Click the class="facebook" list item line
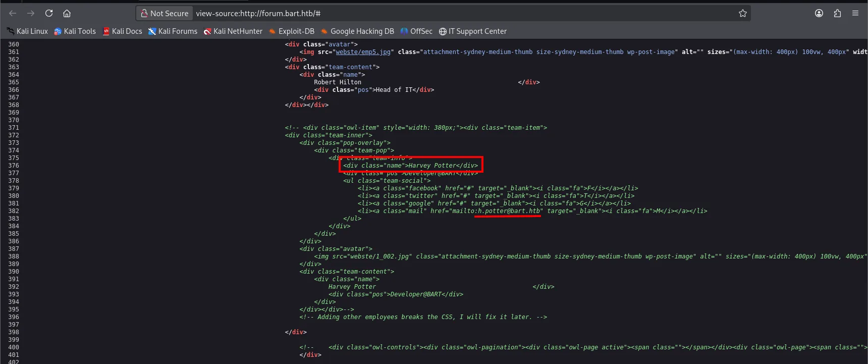Screen dimensions: 868x364 [x=498, y=188]
